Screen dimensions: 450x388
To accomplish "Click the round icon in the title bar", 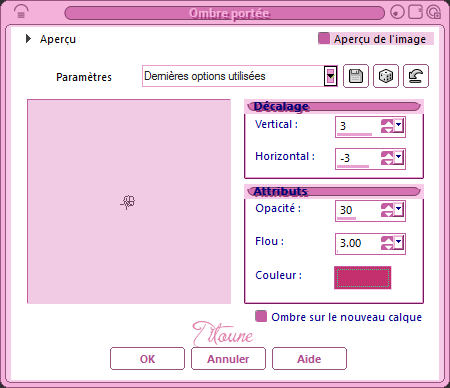I will [x=397, y=12].
